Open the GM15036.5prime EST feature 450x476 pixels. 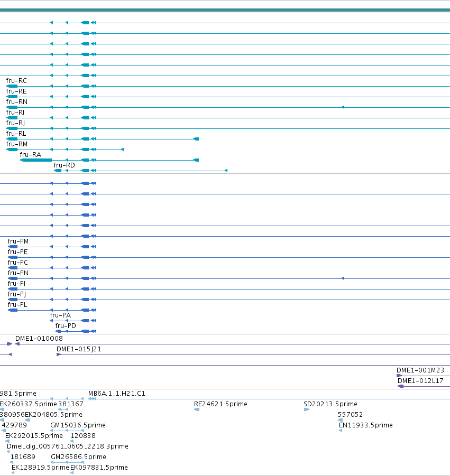tap(78, 425)
